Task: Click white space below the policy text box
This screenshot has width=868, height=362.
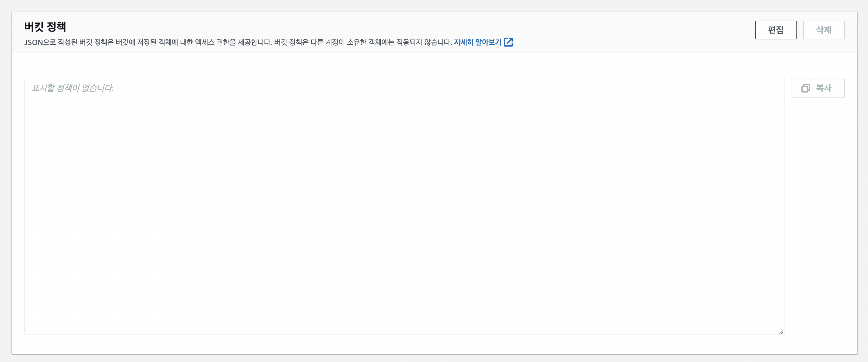Action: pyautogui.click(x=404, y=344)
